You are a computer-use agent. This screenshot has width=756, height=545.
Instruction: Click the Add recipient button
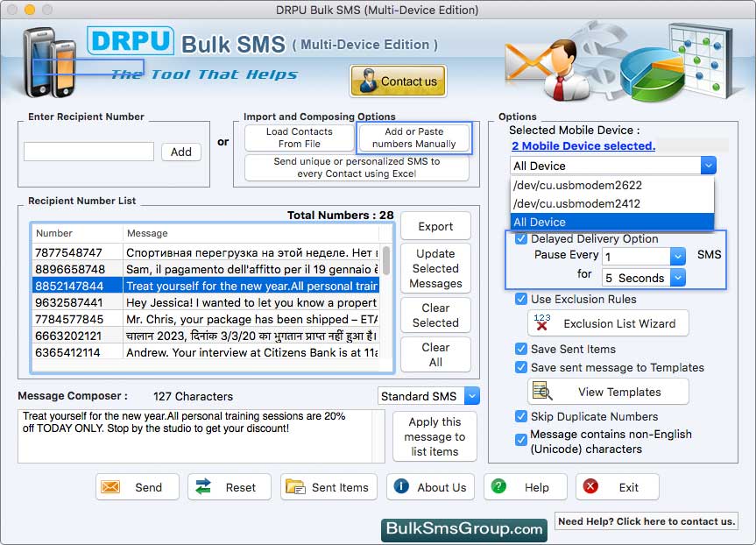[x=180, y=152]
